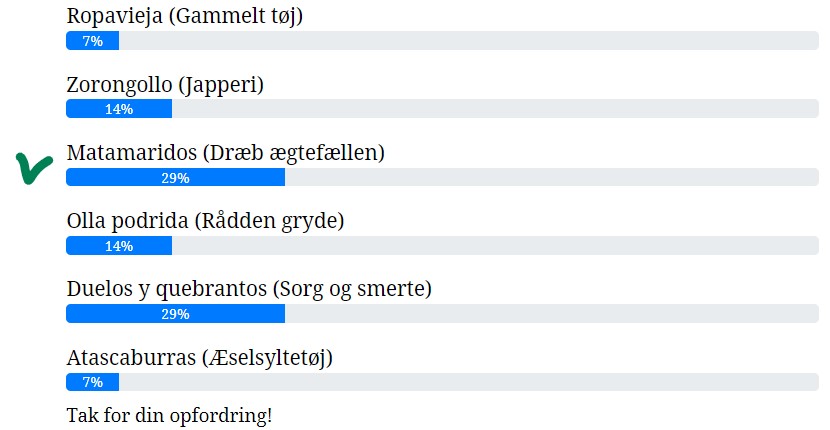Screen dimensions: 830x430
Task: Select the Zorongollo (Japperi) option label
Action: point(165,85)
